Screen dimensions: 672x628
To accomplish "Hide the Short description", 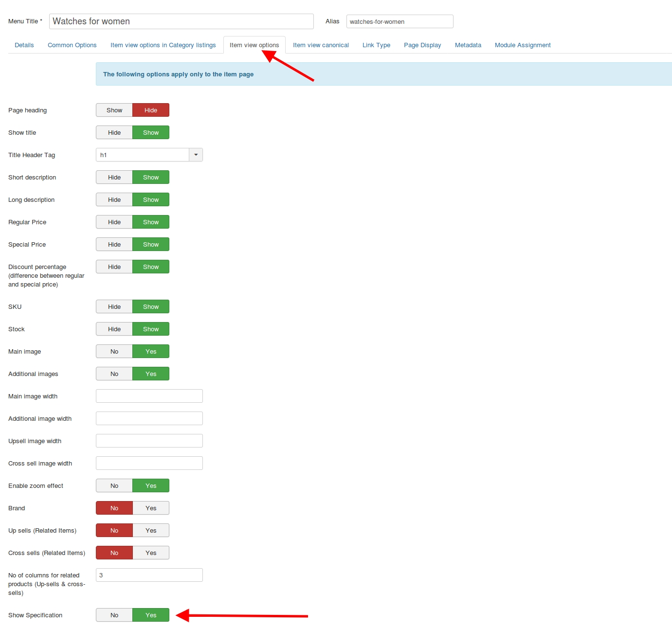I will coord(114,178).
